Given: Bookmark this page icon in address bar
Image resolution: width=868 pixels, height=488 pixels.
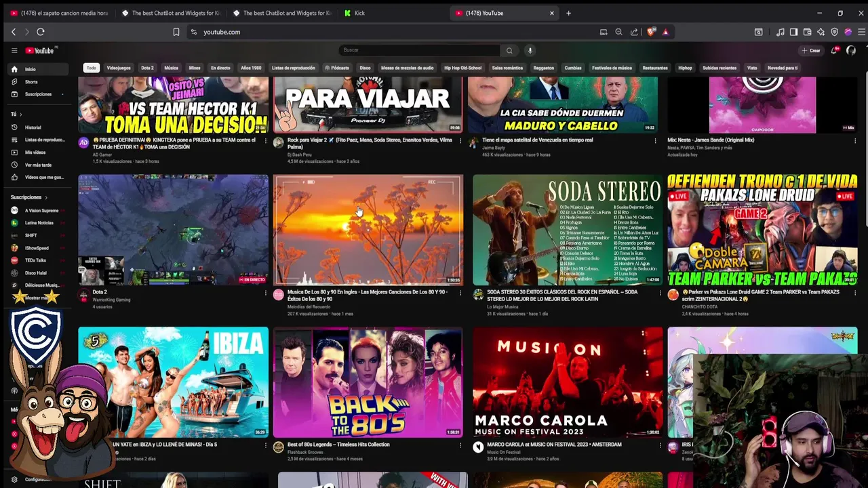Looking at the screenshot, I should (x=176, y=32).
